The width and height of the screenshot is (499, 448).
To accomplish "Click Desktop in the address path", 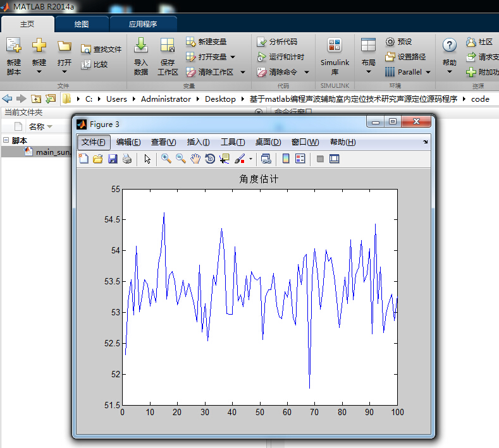I will click(x=220, y=99).
